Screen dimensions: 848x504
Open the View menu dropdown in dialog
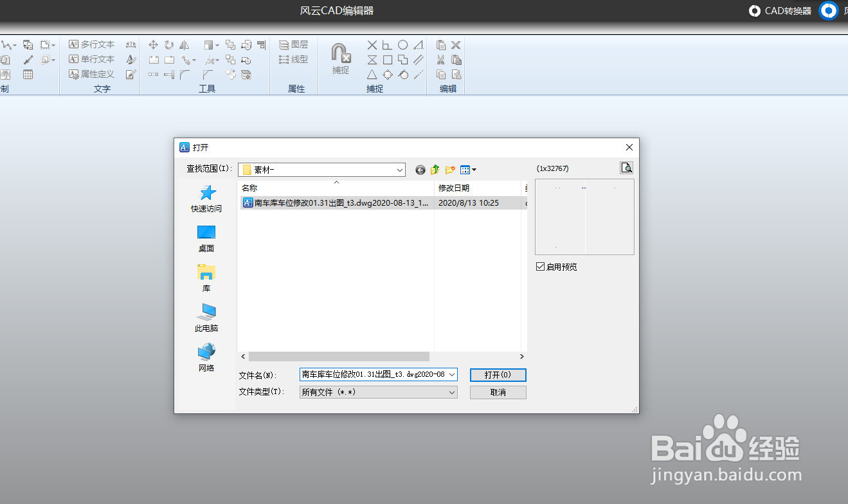coord(468,170)
